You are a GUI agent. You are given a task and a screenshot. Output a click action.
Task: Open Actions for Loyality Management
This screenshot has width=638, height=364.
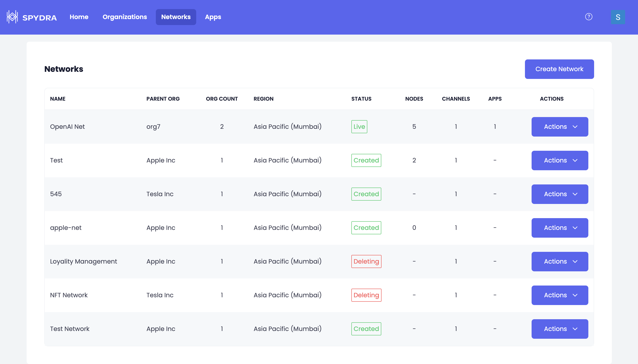(x=560, y=262)
